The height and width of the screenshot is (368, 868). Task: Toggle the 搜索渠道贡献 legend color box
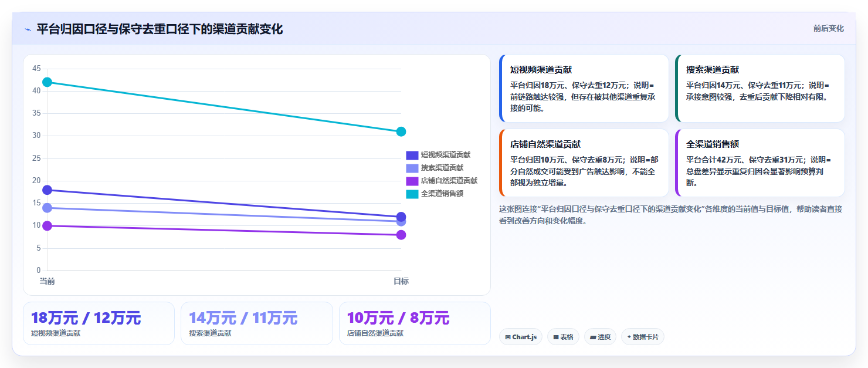(412, 168)
